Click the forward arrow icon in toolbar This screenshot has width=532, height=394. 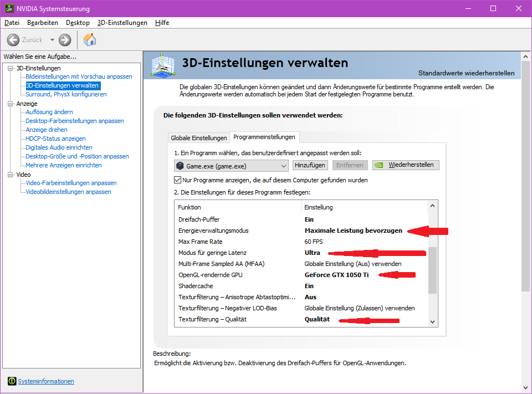pyautogui.click(x=65, y=40)
